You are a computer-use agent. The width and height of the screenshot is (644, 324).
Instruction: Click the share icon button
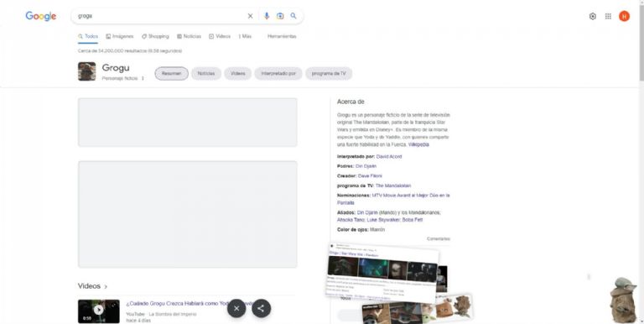(262, 308)
